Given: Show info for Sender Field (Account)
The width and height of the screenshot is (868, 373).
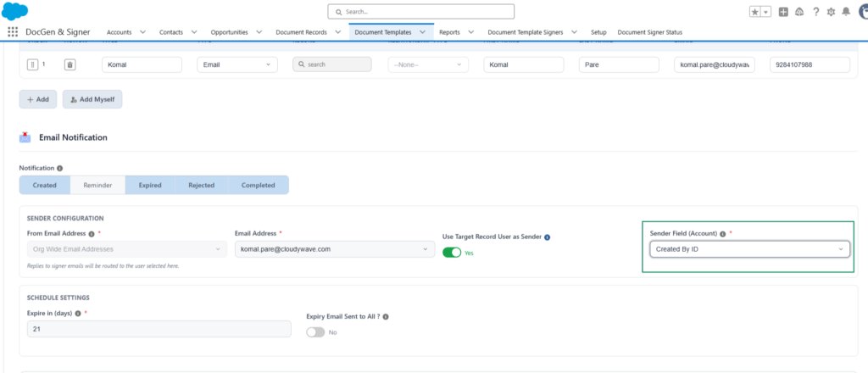Looking at the screenshot, I should 723,233.
